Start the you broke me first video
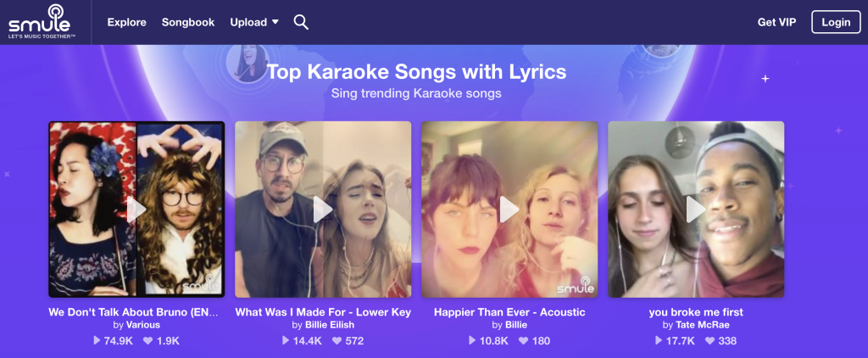The height and width of the screenshot is (358, 868). (696, 210)
